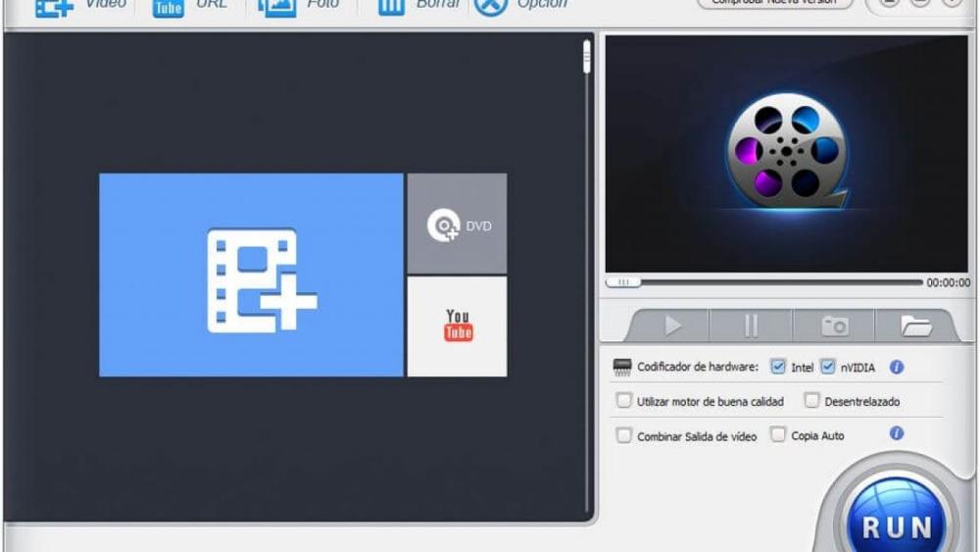This screenshot has width=980, height=552.
Task: Click the YouTube tile
Action: tap(457, 326)
